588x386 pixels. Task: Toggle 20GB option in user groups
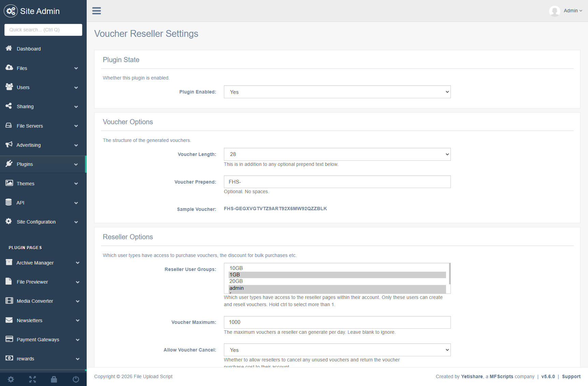click(236, 281)
